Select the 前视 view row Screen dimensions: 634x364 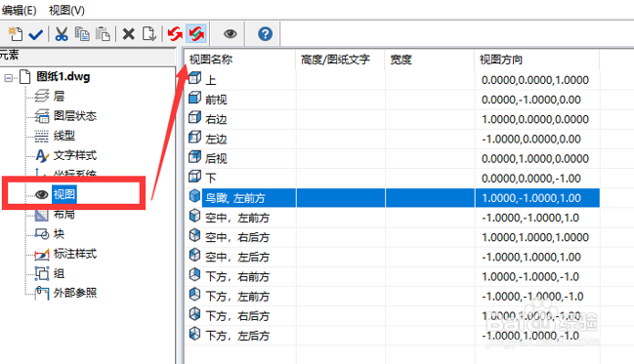(x=392, y=100)
